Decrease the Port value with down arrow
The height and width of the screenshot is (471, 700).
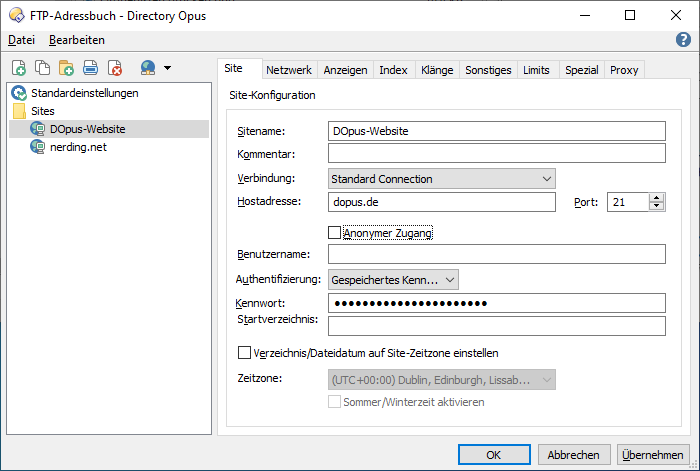coord(656,206)
